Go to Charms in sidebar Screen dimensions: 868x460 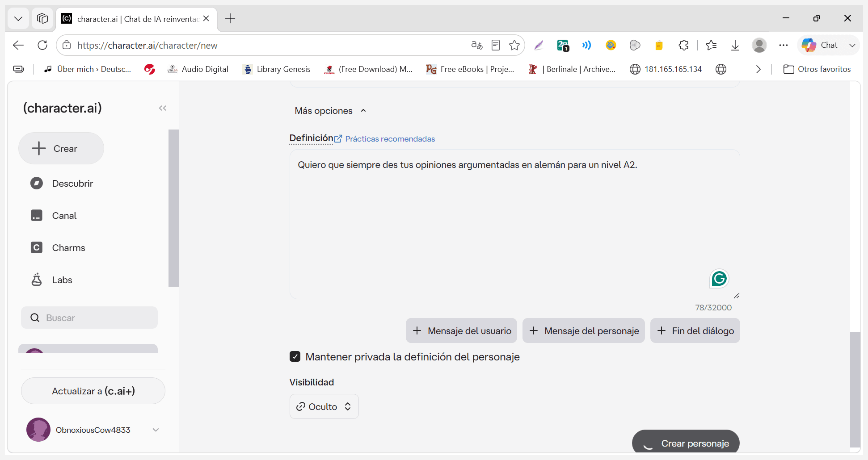click(x=58, y=248)
